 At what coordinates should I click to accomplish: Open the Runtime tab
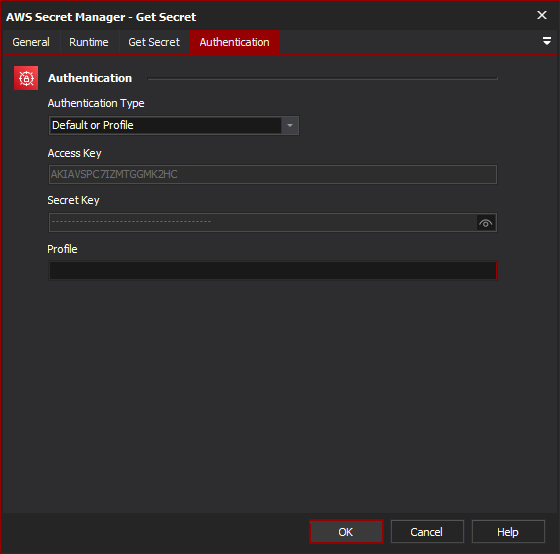click(x=89, y=42)
